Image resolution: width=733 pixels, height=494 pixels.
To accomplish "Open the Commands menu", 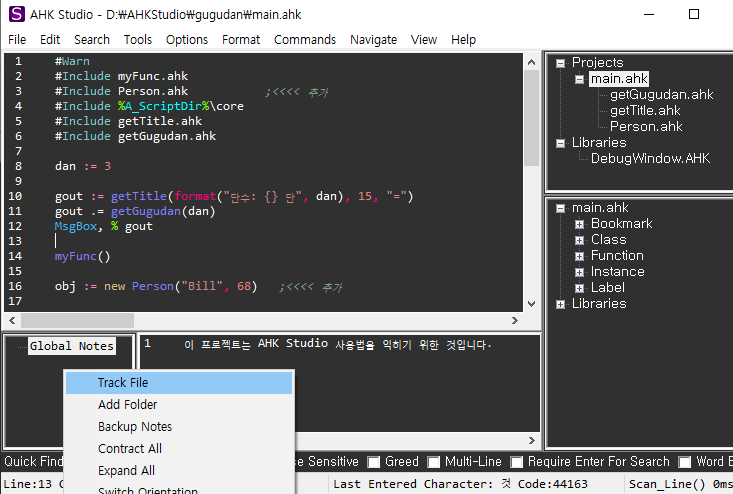I will tap(305, 39).
